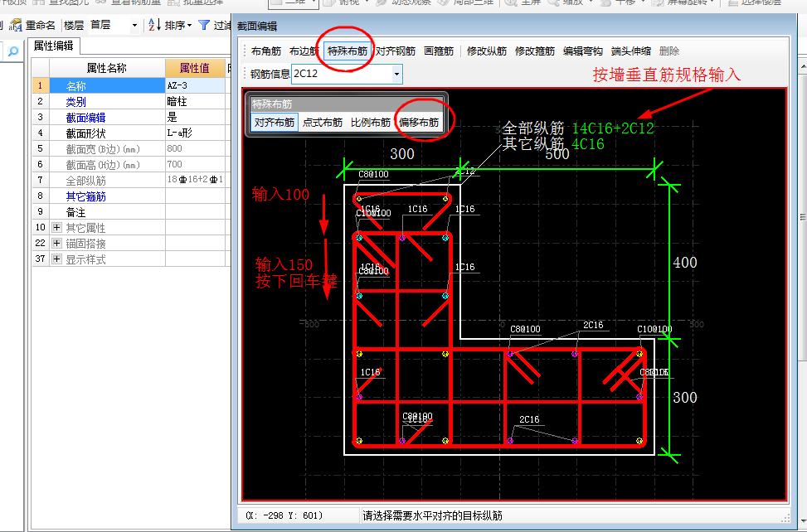Click the 端头伸缩 toolbar button

[631, 51]
